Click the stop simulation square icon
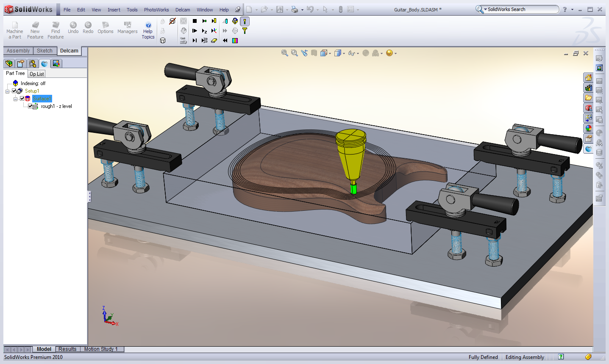This screenshot has height=364, width=609. pyautogui.click(x=195, y=21)
